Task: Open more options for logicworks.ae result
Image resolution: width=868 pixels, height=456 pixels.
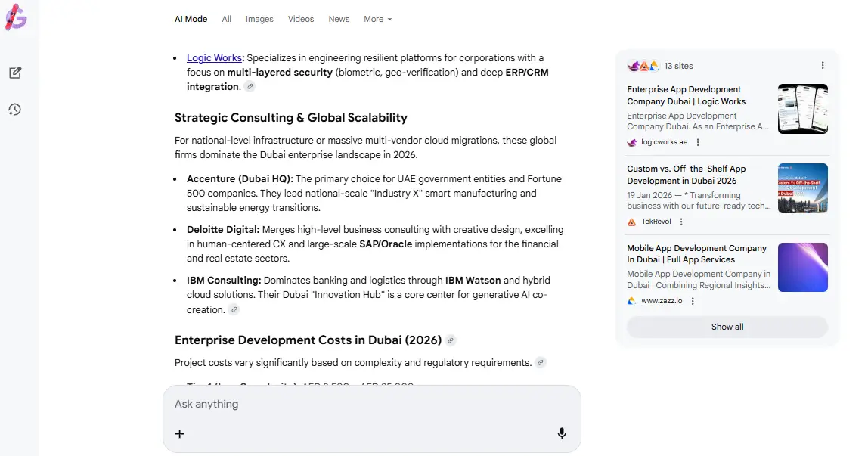Action: 698,142
